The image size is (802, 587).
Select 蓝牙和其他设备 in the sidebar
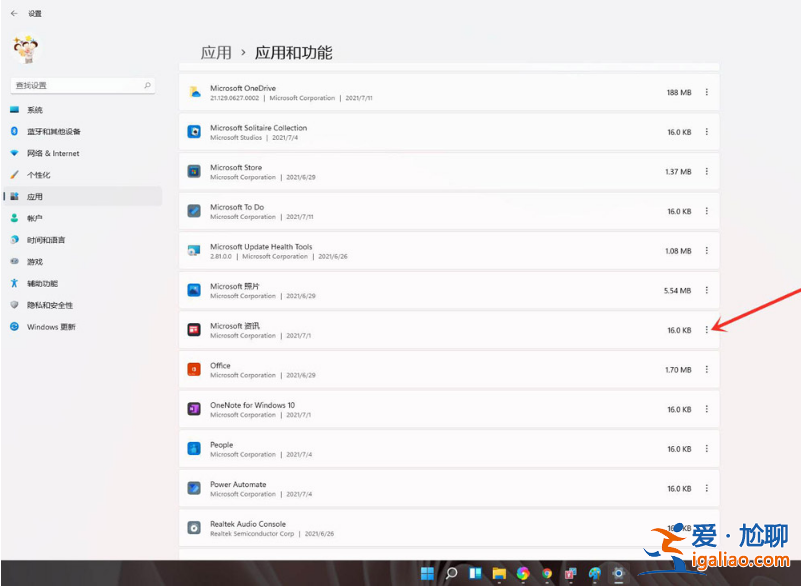(x=53, y=131)
